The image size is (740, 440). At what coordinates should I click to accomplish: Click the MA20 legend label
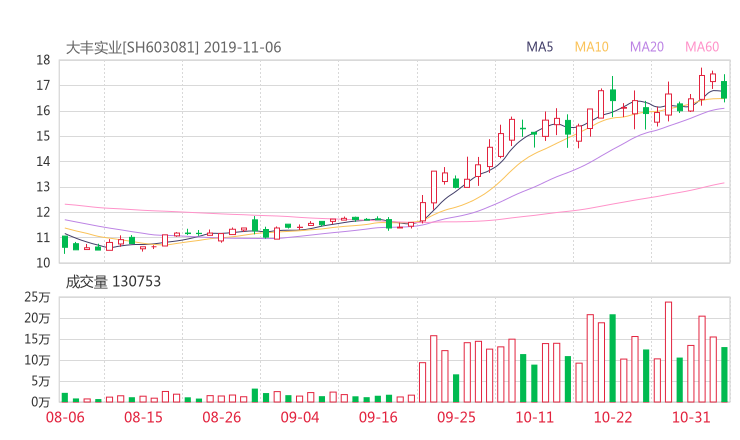pos(647,47)
